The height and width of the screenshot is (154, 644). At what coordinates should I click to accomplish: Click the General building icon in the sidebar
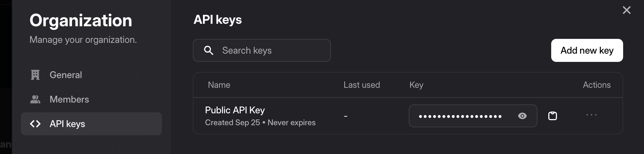35,75
